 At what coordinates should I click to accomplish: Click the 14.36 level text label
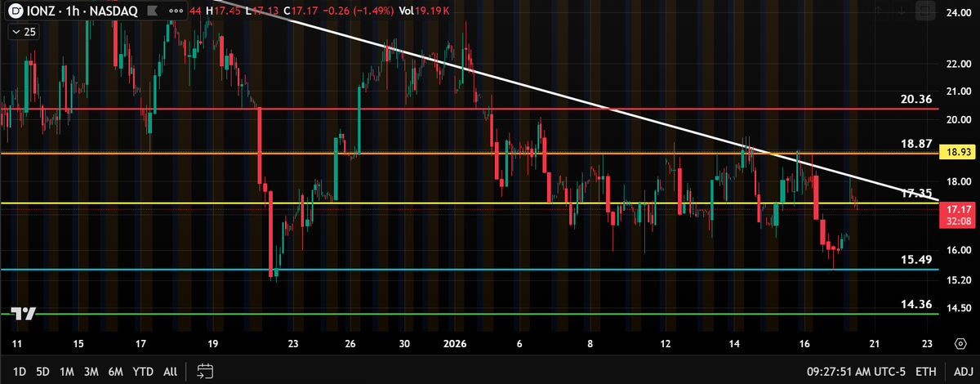coord(916,304)
